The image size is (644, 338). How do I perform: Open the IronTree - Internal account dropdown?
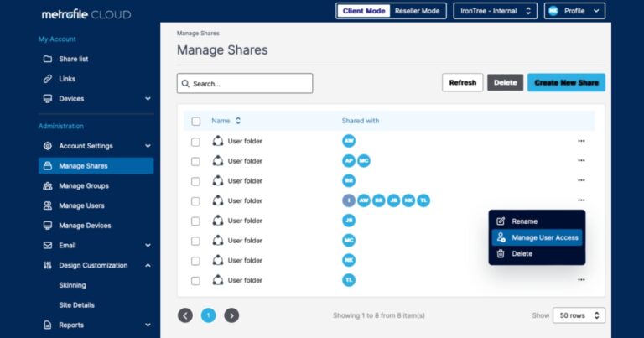click(x=495, y=11)
